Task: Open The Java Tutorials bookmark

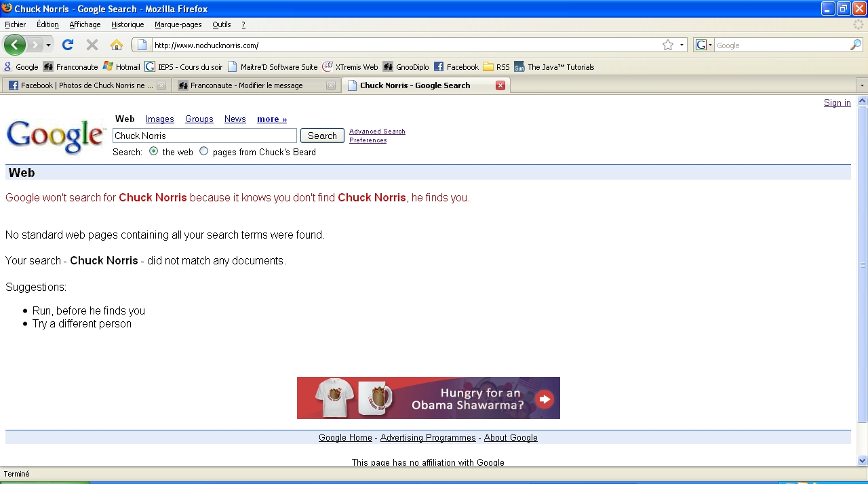Action: click(554, 67)
